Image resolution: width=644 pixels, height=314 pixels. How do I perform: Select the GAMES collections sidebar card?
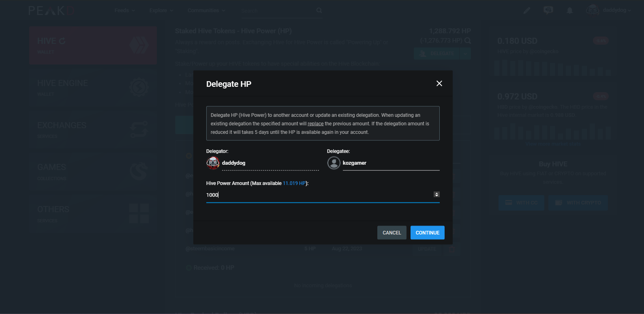93,172
